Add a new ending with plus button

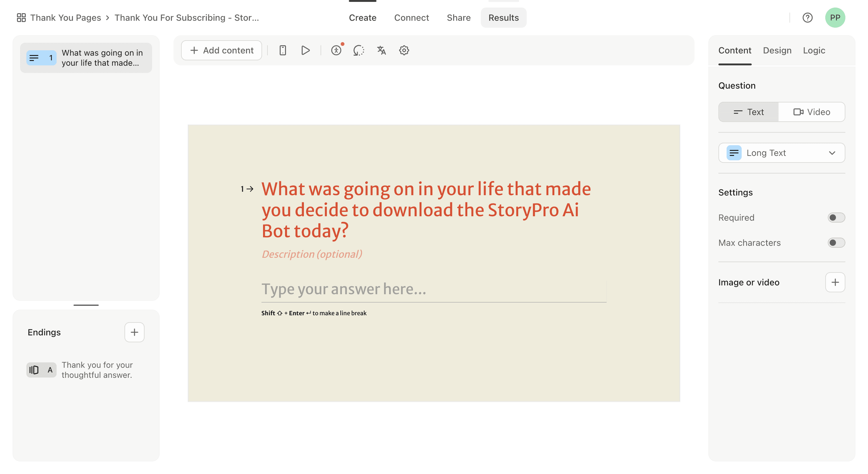[x=134, y=332]
